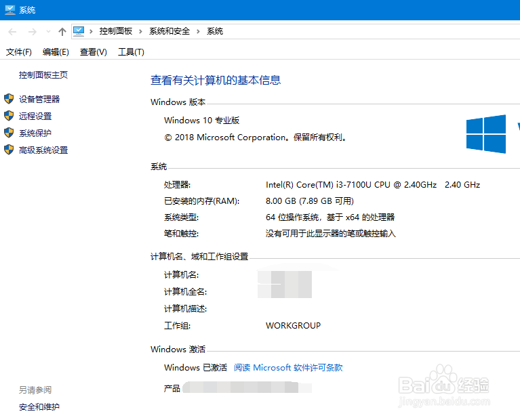Open the 编辑(E) menu
520x420 pixels.
pos(56,52)
